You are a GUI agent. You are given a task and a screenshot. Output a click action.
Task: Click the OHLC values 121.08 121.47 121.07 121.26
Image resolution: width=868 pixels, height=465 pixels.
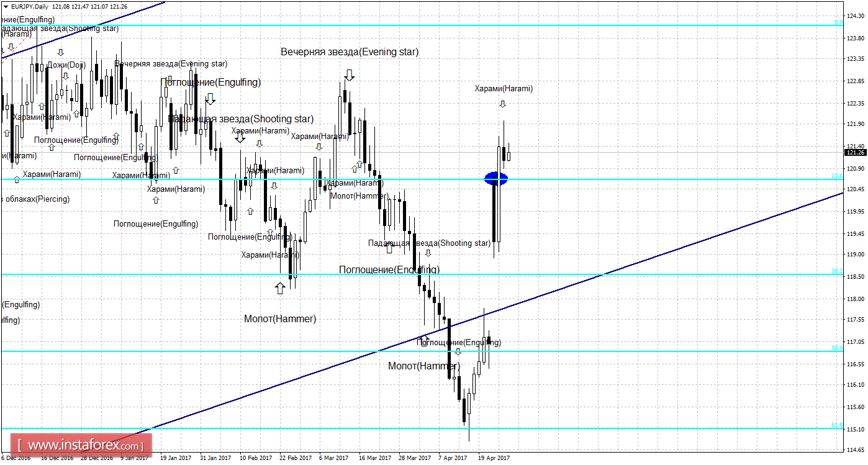pyautogui.click(x=91, y=6)
